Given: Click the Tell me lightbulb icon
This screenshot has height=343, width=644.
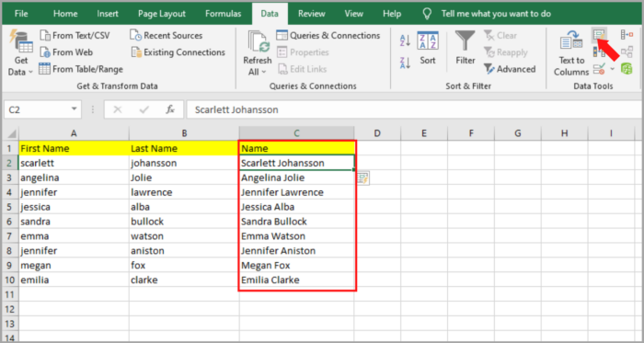Looking at the screenshot, I should coord(428,14).
